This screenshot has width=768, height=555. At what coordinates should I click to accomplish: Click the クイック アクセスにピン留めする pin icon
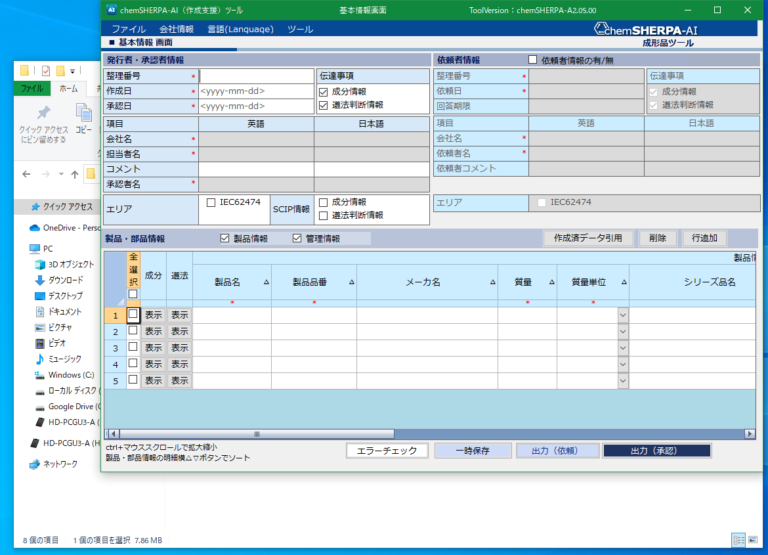pyautogui.click(x=43, y=114)
